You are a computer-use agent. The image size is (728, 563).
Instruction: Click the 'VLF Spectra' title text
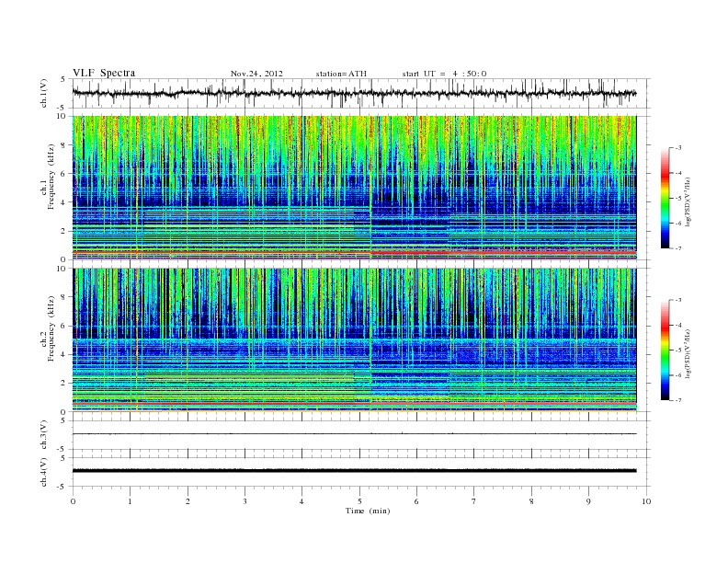click(104, 73)
